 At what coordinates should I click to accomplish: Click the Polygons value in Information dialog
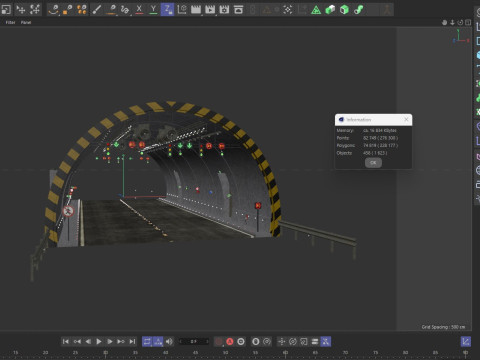click(x=380, y=145)
